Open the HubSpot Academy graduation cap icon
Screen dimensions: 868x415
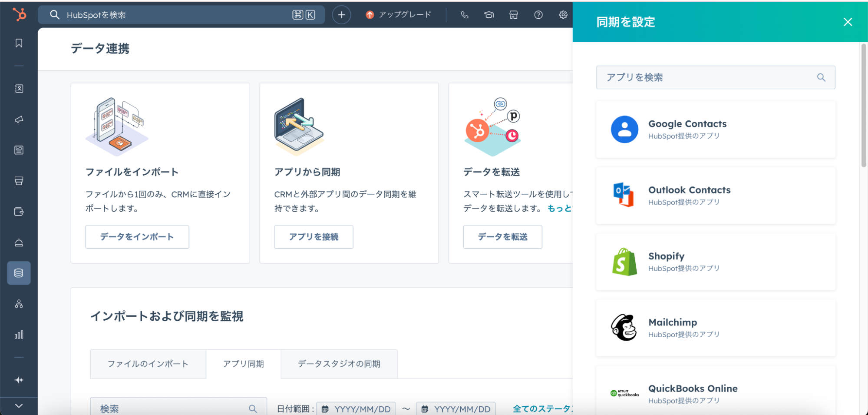pyautogui.click(x=489, y=15)
